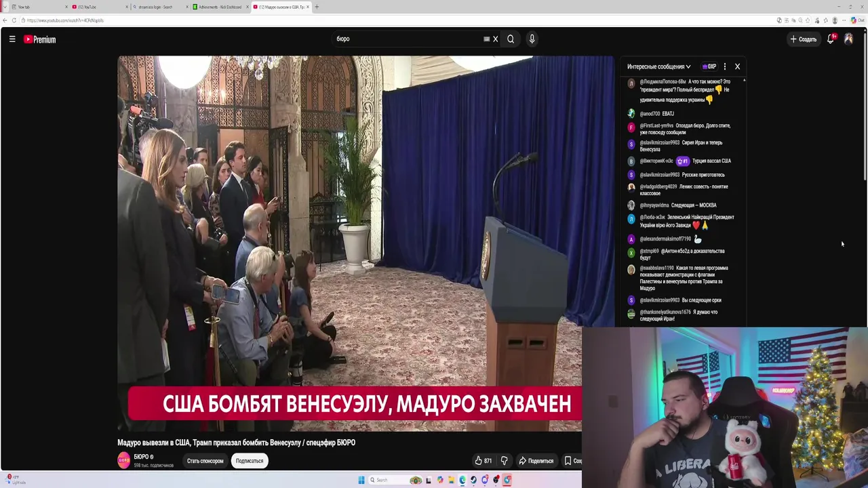
Task: Focus the browser address bar URL
Action: click(65, 20)
